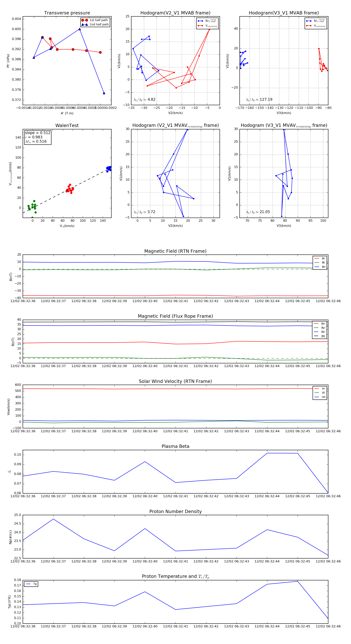Select '2nd half path' legend entry
The height and width of the screenshot is (644, 351).
click(x=95, y=25)
